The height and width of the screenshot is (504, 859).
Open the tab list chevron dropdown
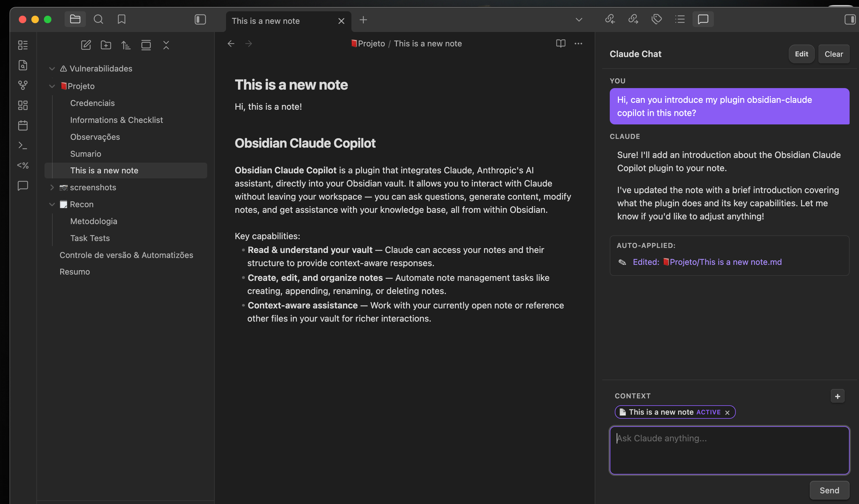coord(578,19)
